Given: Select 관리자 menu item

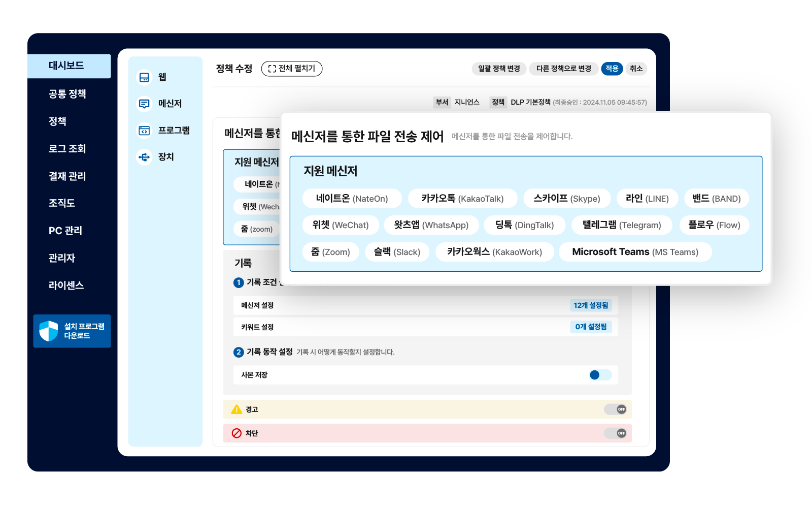Looking at the screenshot, I should click(x=62, y=258).
